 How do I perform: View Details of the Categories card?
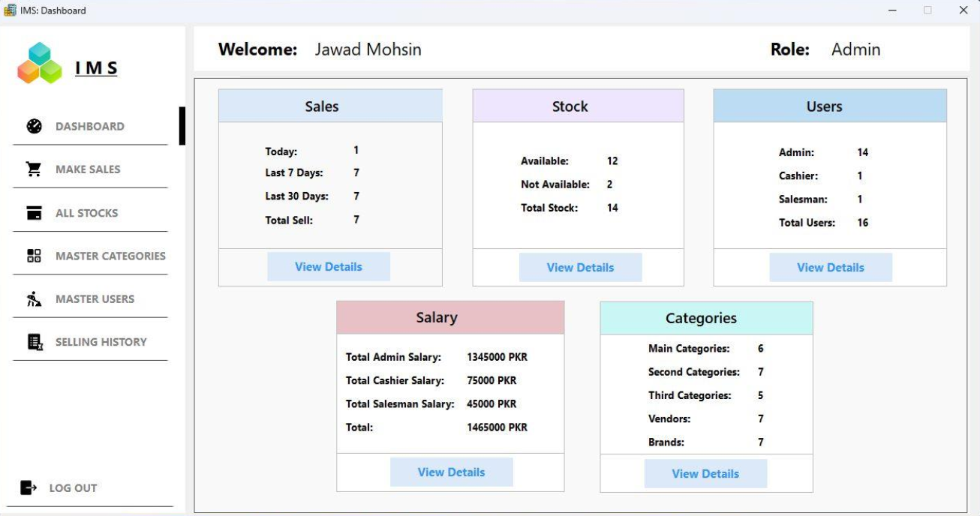[x=705, y=474]
